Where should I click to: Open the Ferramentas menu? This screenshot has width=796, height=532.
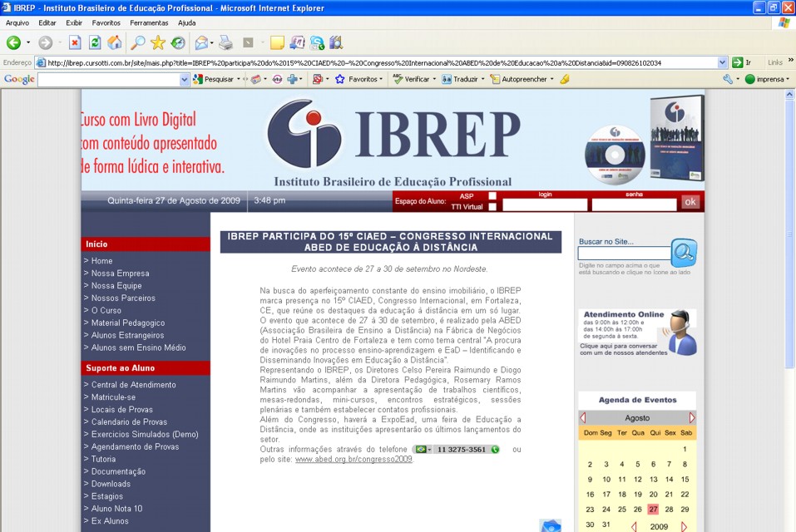point(149,22)
